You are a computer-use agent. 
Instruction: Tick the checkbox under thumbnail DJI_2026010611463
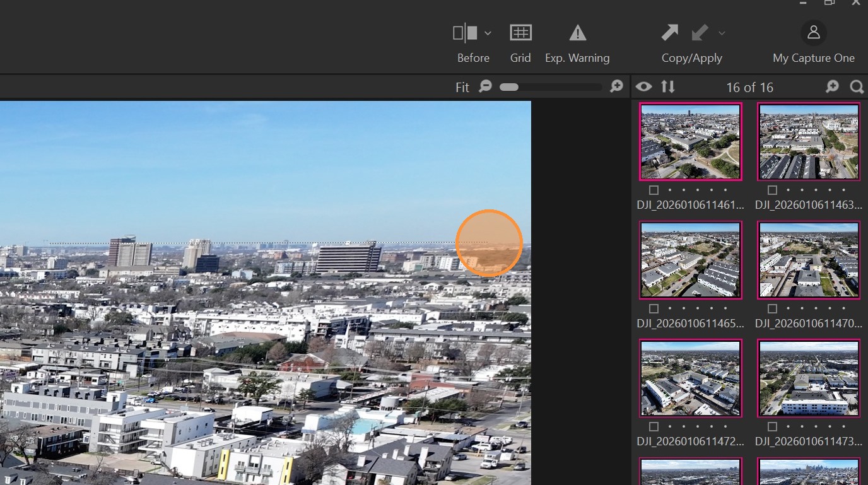[x=772, y=190]
